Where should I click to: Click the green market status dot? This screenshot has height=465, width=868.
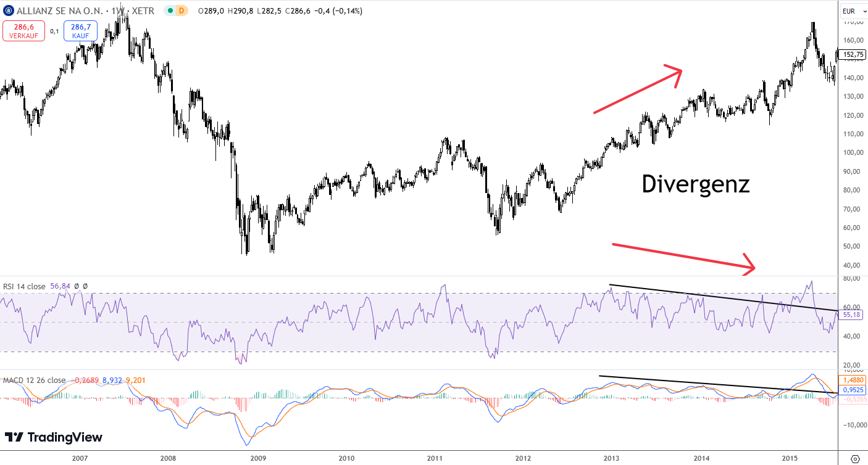170,11
